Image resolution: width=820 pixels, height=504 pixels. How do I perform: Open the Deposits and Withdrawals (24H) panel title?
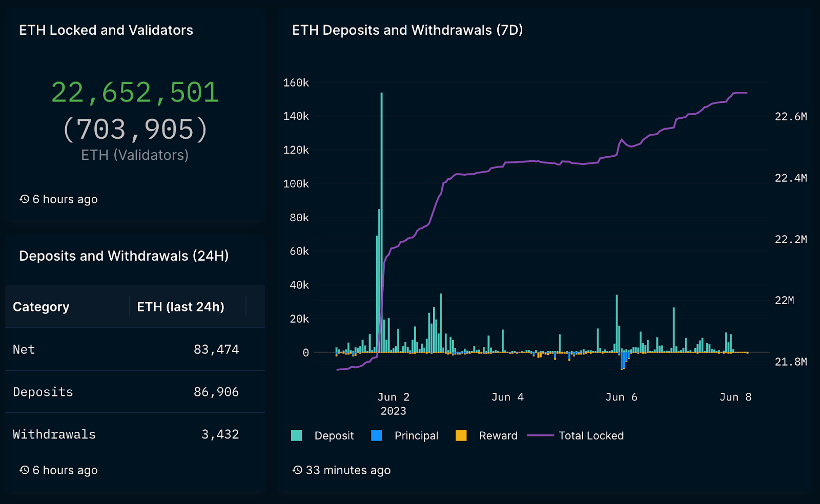(124, 256)
